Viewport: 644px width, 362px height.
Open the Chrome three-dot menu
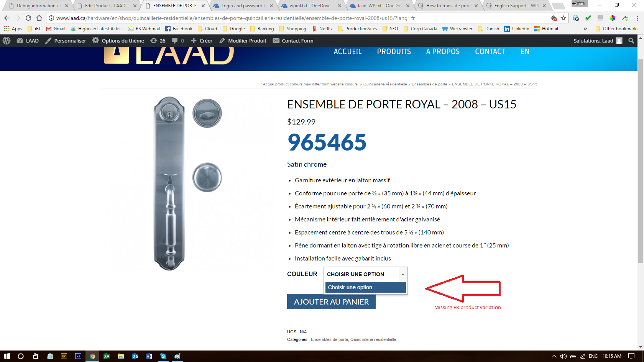637,18
